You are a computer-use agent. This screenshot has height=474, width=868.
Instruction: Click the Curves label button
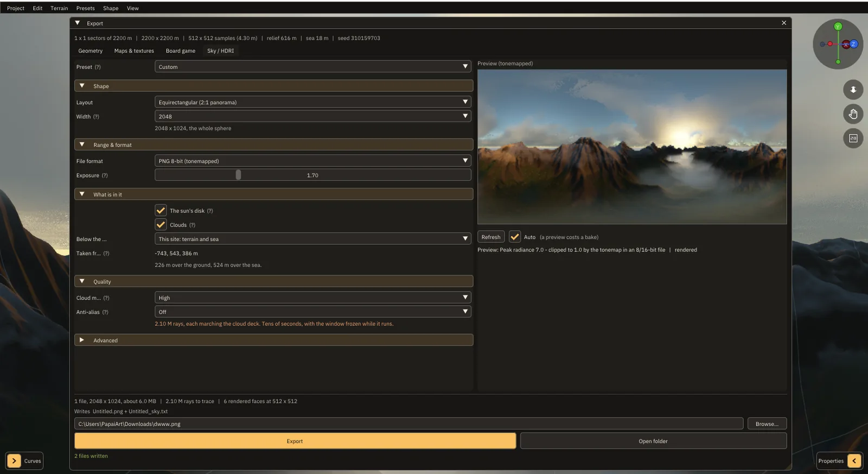33,461
